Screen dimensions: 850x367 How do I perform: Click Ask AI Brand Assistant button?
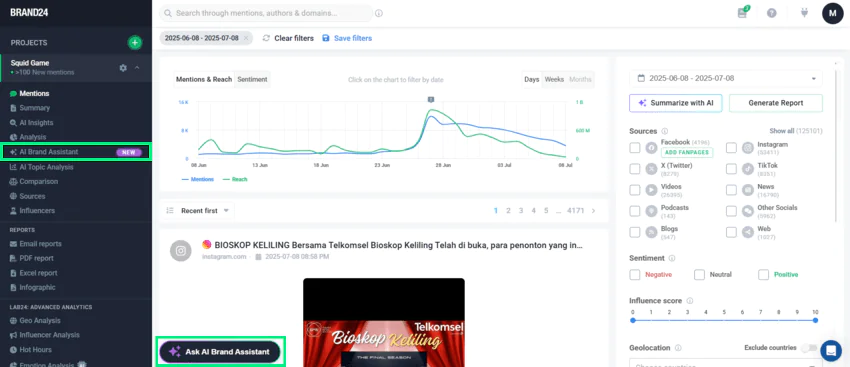point(220,352)
